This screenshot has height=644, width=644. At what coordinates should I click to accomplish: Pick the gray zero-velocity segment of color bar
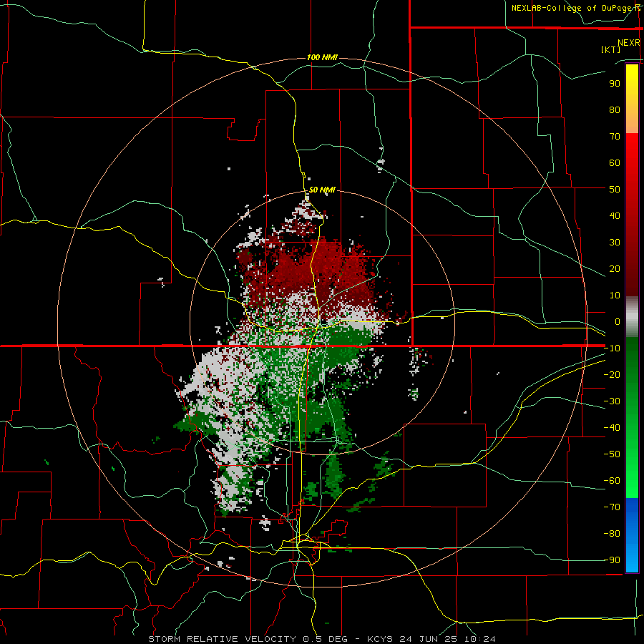click(x=632, y=317)
